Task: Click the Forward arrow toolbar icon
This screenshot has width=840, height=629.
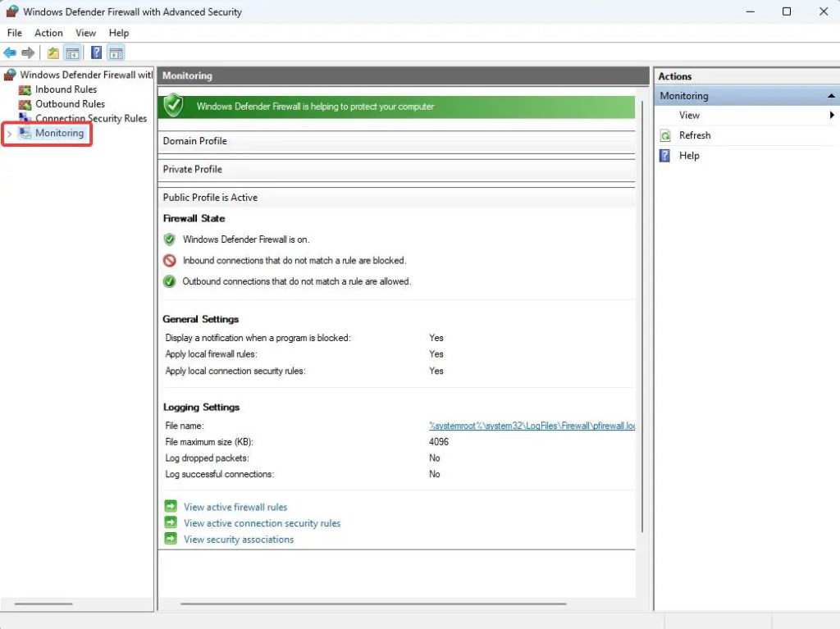Action: tap(28, 52)
